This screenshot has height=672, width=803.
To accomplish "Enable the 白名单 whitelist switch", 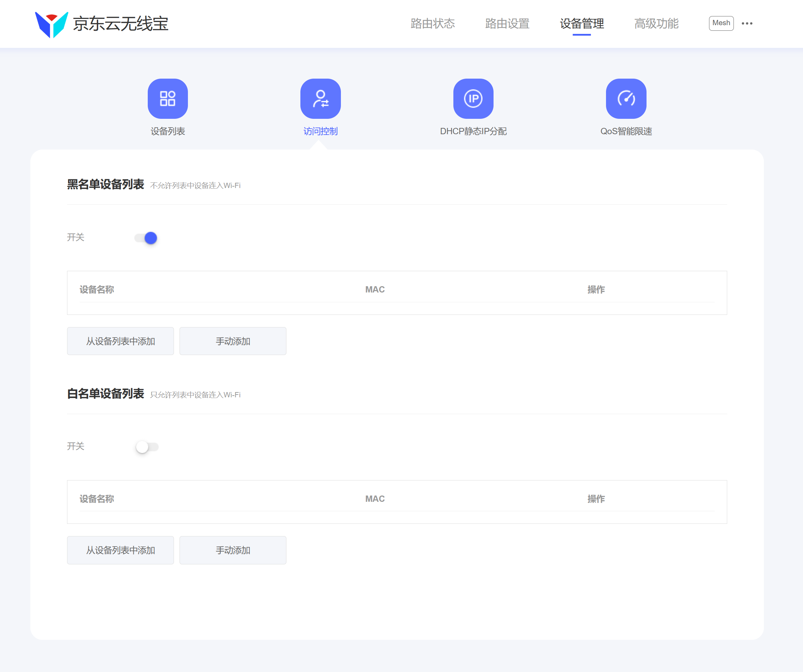I will click(x=147, y=447).
